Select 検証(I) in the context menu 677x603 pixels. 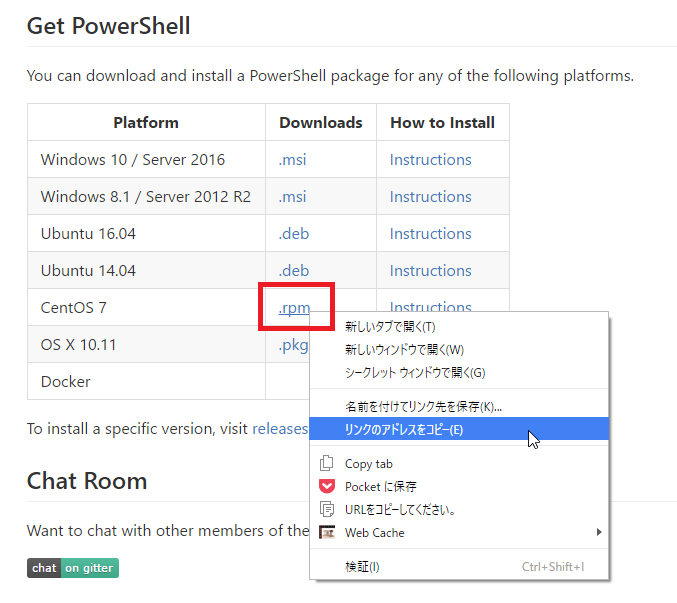coord(459,567)
